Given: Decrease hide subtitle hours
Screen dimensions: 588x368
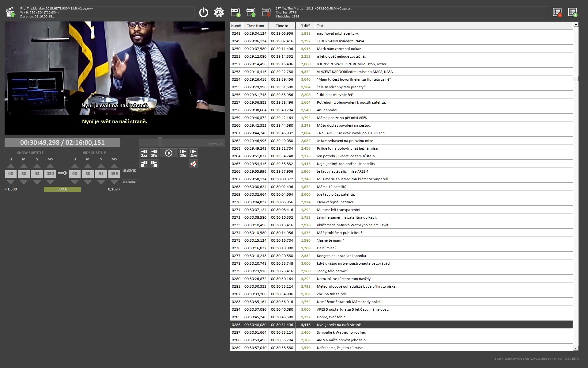Looking at the screenshot, I should (x=75, y=182).
